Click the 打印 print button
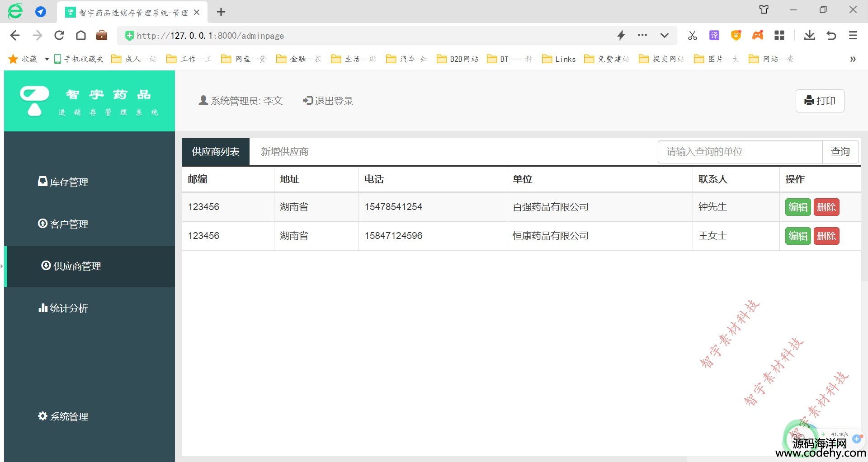The image size is (868, 462). pyautogui.click(x=820, y=101)
